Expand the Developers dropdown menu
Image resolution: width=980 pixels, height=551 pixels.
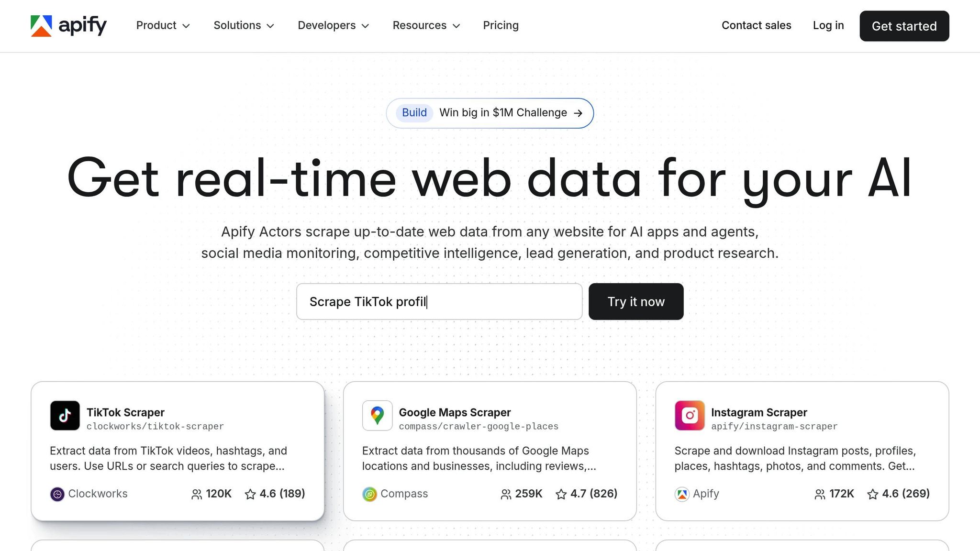(334, 25)
